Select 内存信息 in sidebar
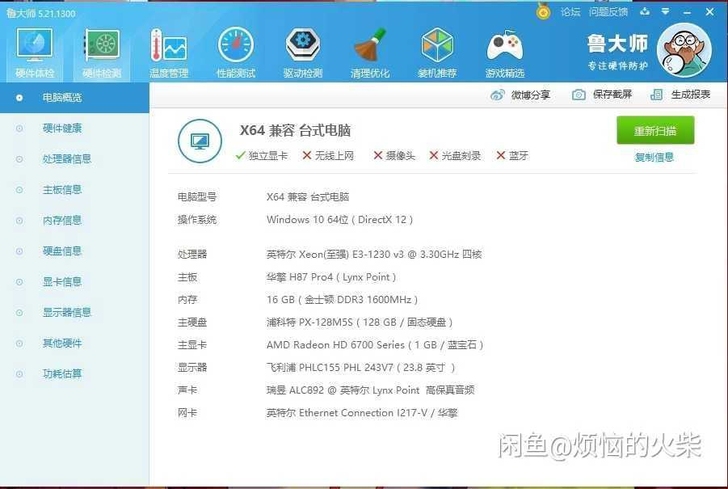The height and width of the screenshot is (489, 728). pyautogui.click(x=74, y=220)
